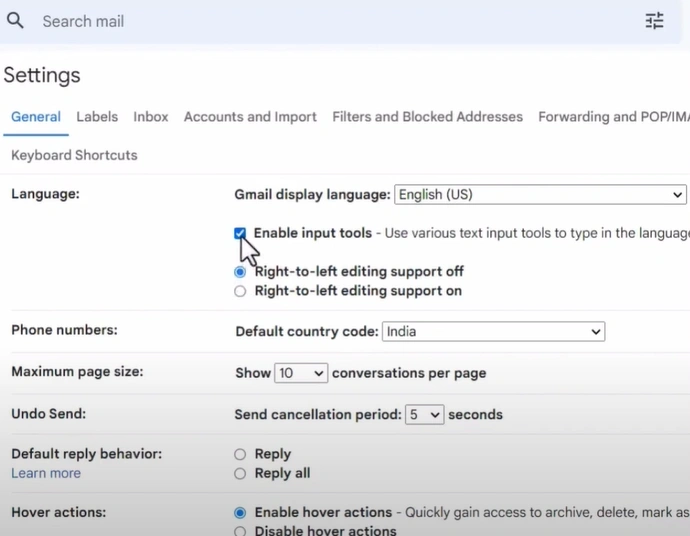Click the Learn more link
This screenshot has width=690, height=536.
46,473
